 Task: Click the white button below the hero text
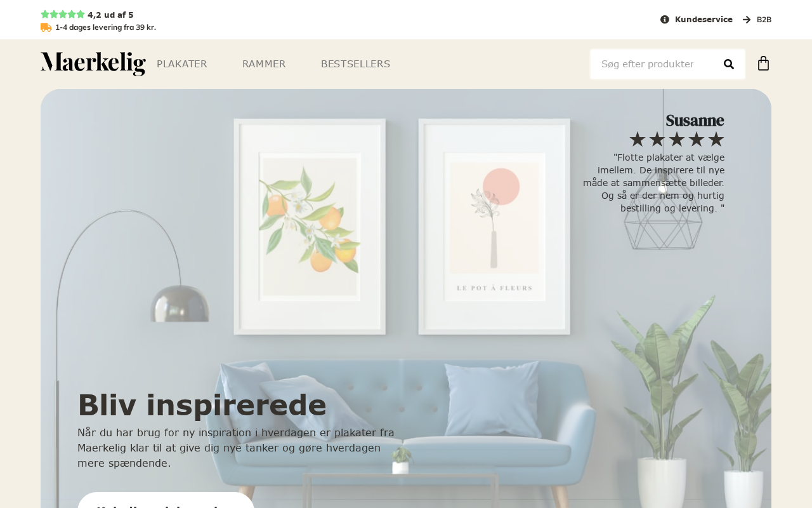pos(166,500)
